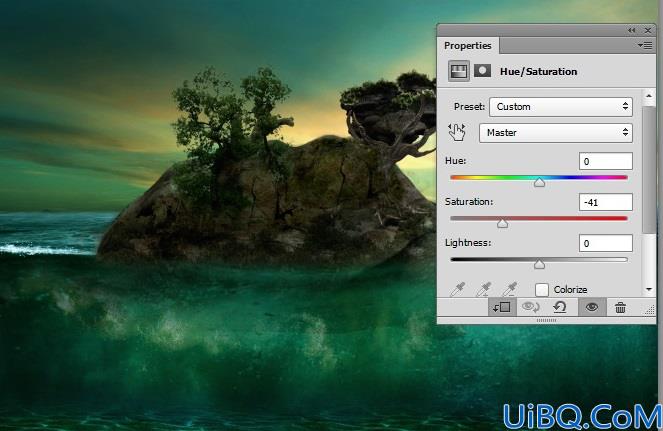Focus the Saturation value field showing -41
Image resolution: width=663 pixels, height=431 pixels.
[x=605, y=202]
